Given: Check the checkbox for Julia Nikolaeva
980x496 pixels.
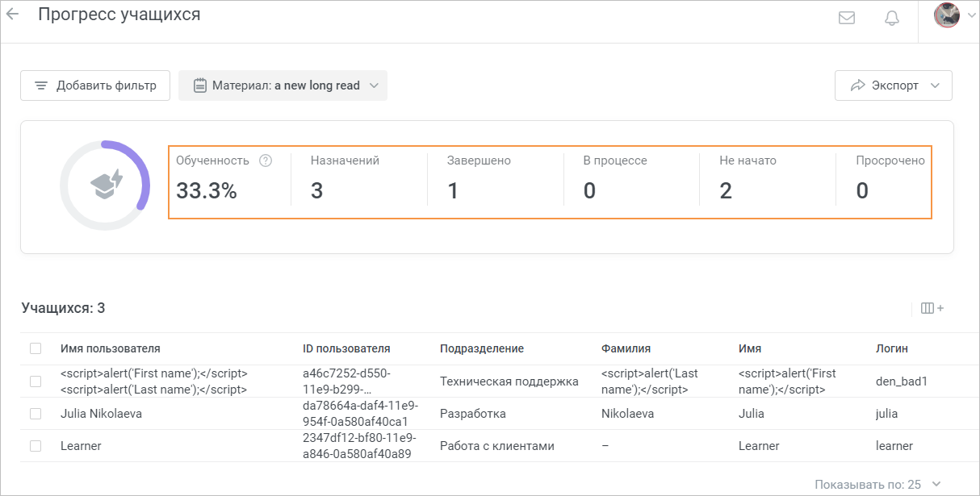Looking at the screenshot, I should coord(36,414).
